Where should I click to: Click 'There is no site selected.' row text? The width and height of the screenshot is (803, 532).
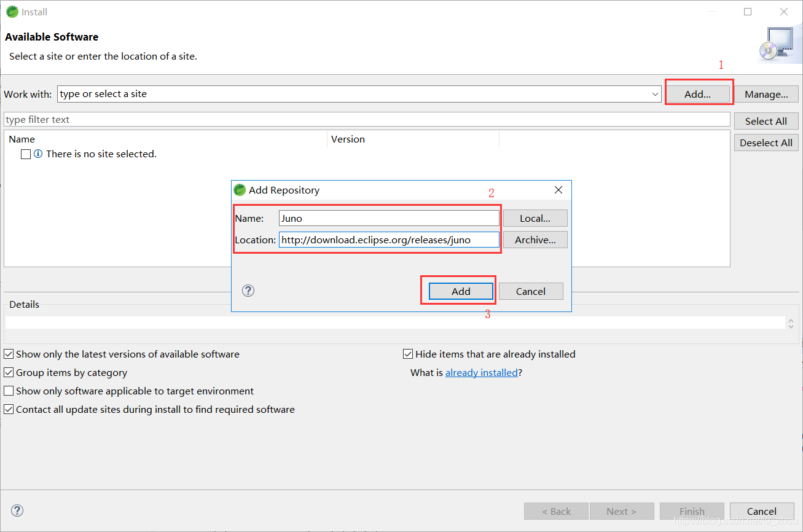[101, 154]
